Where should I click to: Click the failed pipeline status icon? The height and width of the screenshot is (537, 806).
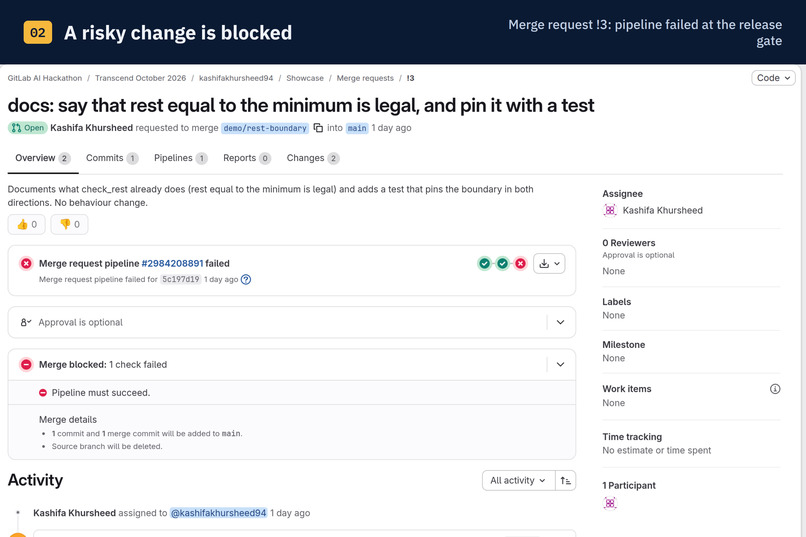26,264
